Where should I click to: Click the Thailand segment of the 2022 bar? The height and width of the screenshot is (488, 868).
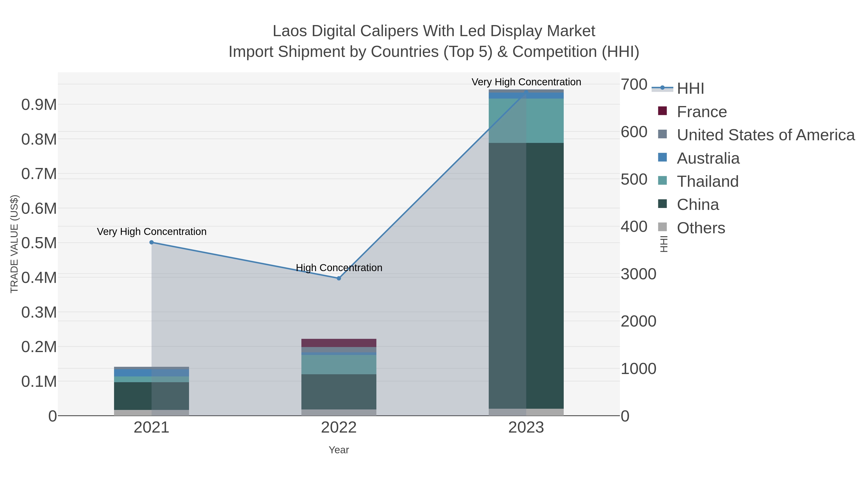(x=339, y=364)
